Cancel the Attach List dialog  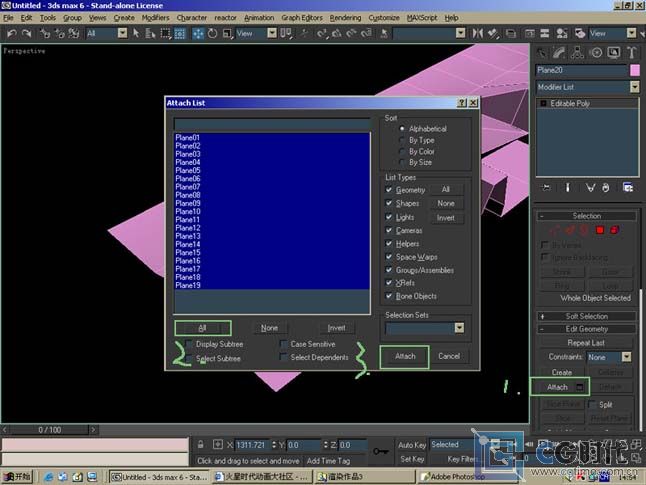449,356
